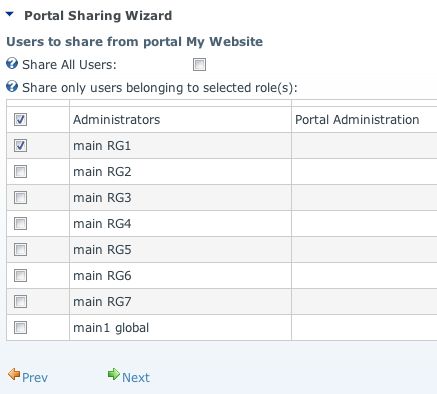
Task: Tick the main RG5 role checkbox
Action: pos(20,250)
